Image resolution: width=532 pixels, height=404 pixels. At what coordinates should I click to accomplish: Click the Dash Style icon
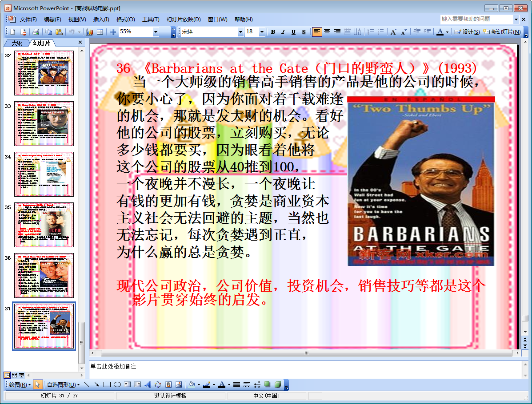point(247,384)
